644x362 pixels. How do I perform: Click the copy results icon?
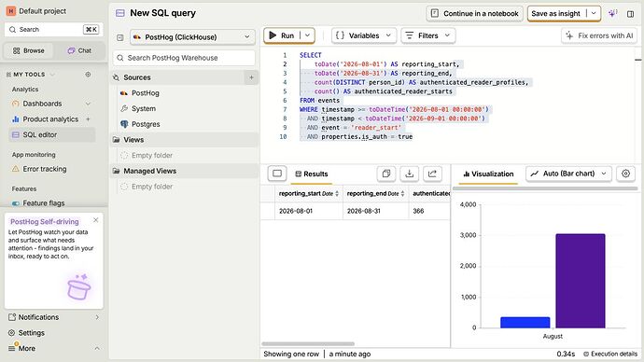[x=386, y=174]
